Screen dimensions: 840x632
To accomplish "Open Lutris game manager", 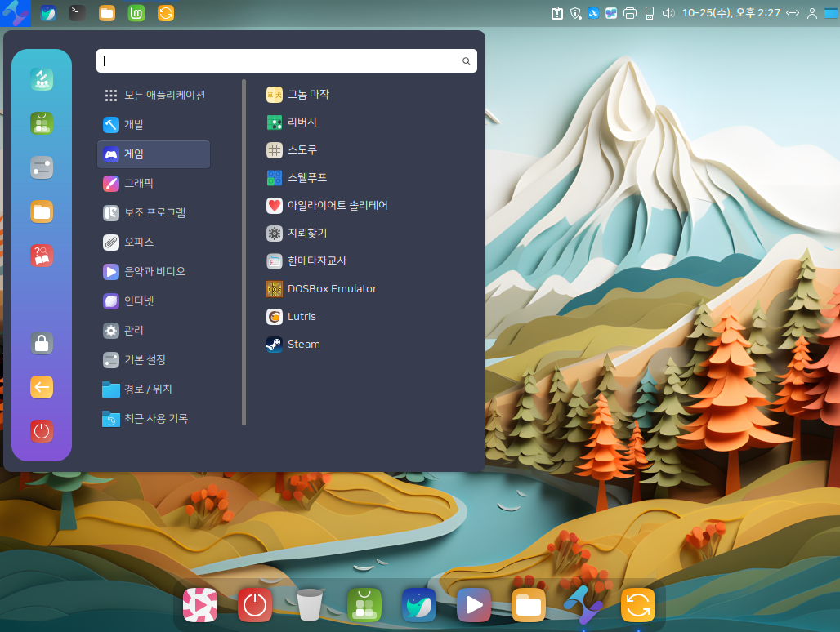I will 302,317.
